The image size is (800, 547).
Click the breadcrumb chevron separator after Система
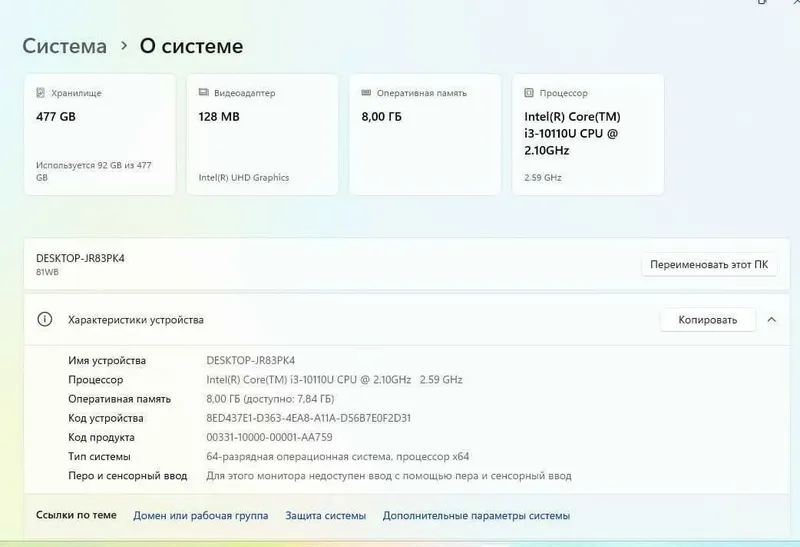click(124, 46)
